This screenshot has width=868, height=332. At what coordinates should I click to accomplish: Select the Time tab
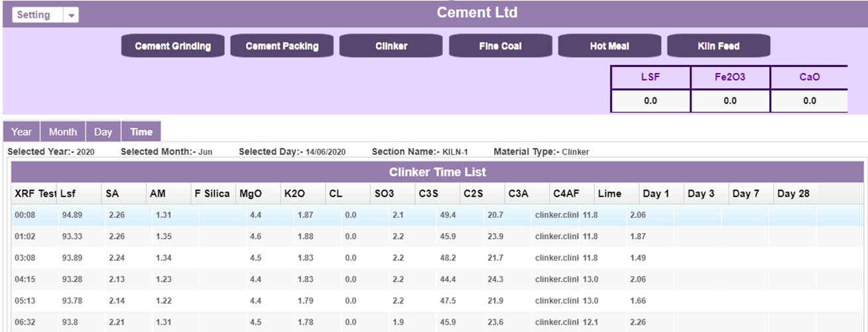[141, 131]
